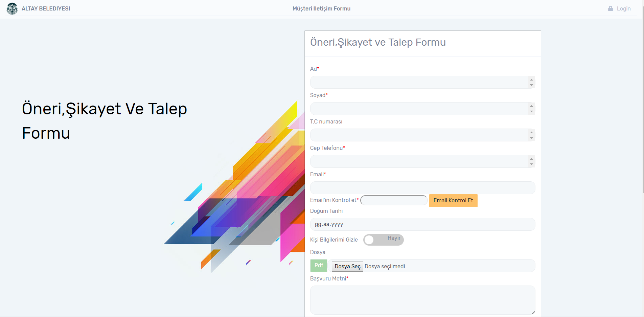Focus the Email'ini Kontrol et textbox
Screen dimensions: 644x317
(x=394, y=200)
